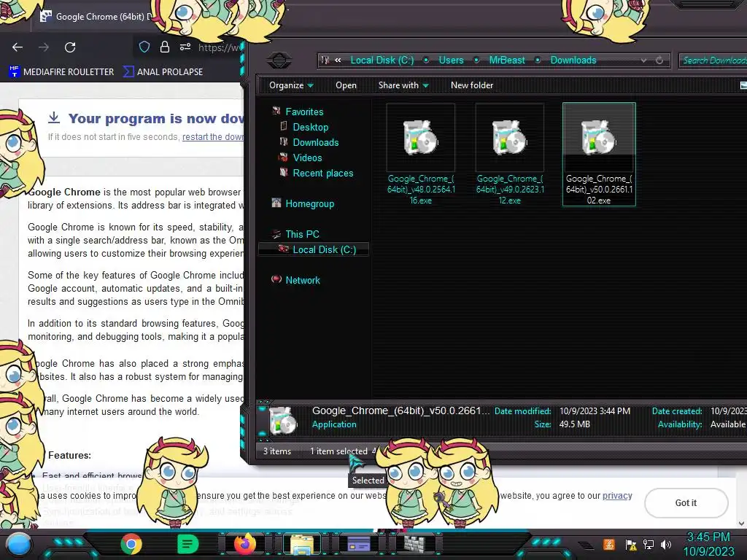
Task: Reload the current browser page
Action: (x=70, y=47)
